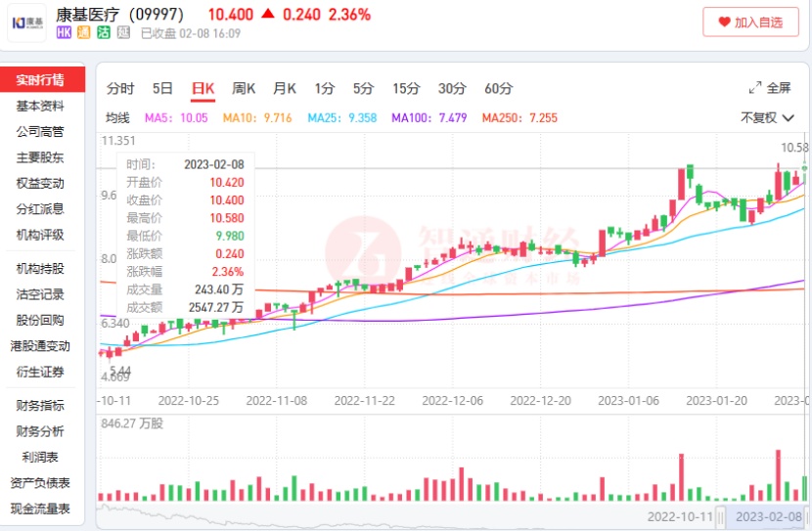Screen dimensions: 812x531
Task: Switch to the 1分 chart tab
Action: pyautogui.click(x=325, y=88)
